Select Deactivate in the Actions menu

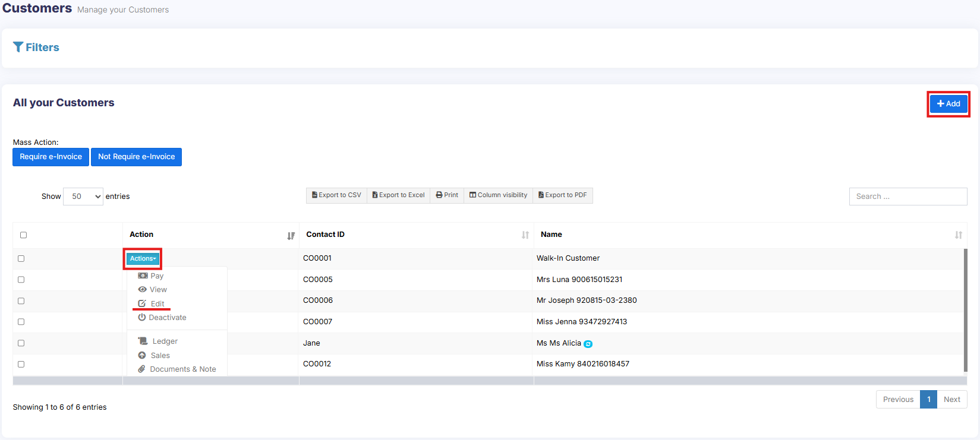(x=167, y=318)
